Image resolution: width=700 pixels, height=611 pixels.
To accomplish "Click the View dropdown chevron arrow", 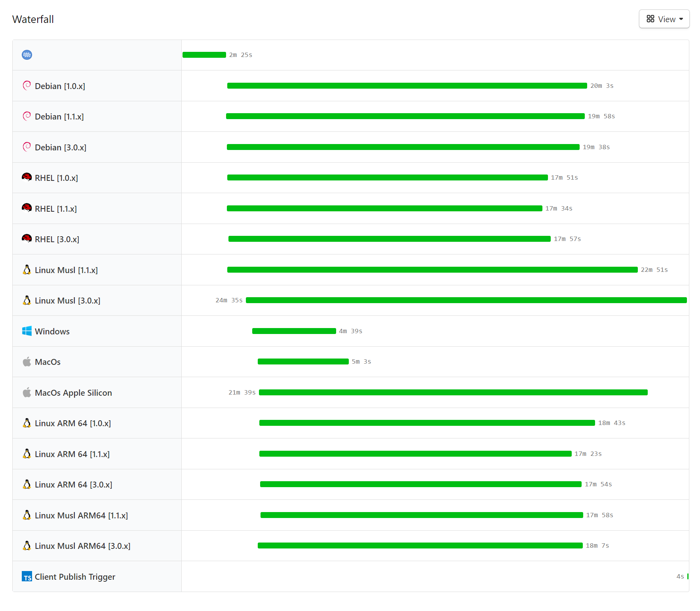I will click(x=681, y=19).
